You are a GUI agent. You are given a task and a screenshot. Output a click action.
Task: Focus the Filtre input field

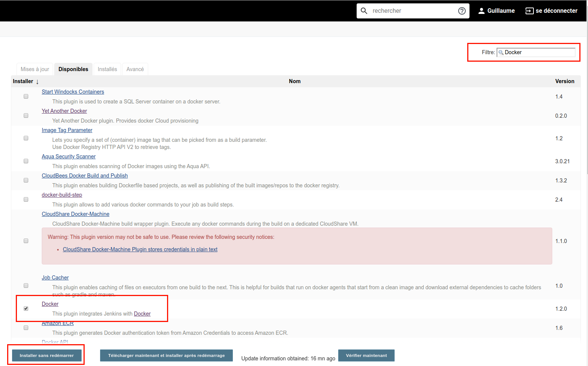click(539, 52)
